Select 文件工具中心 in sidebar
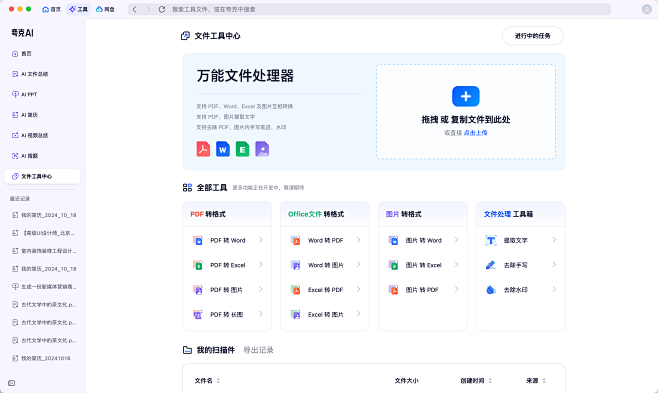The height and width of the screenshot is (393, 658). (x=42, y=176)
